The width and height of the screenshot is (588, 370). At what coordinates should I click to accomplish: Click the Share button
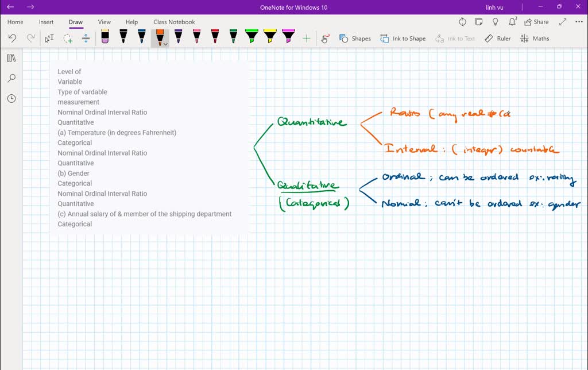click(536, 22)
